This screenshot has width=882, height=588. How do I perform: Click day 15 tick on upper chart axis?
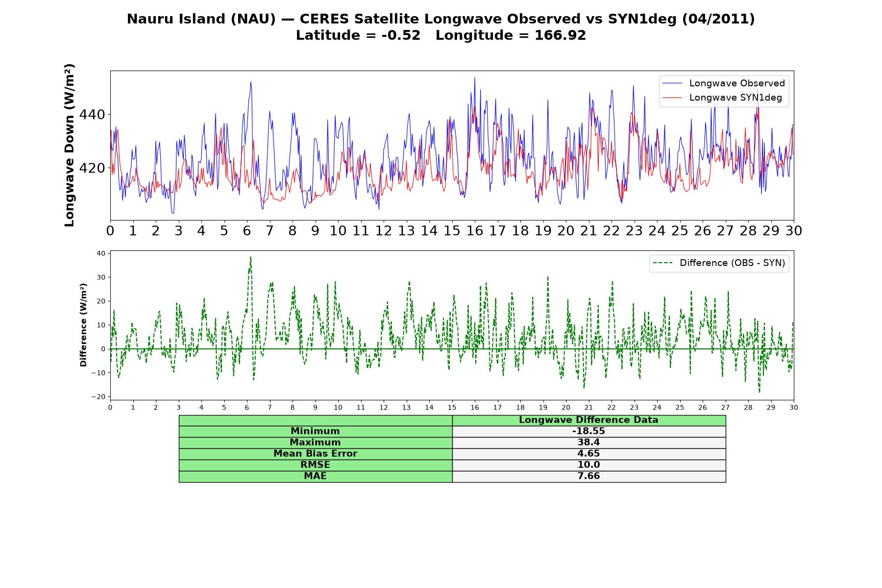click(452, 230)
